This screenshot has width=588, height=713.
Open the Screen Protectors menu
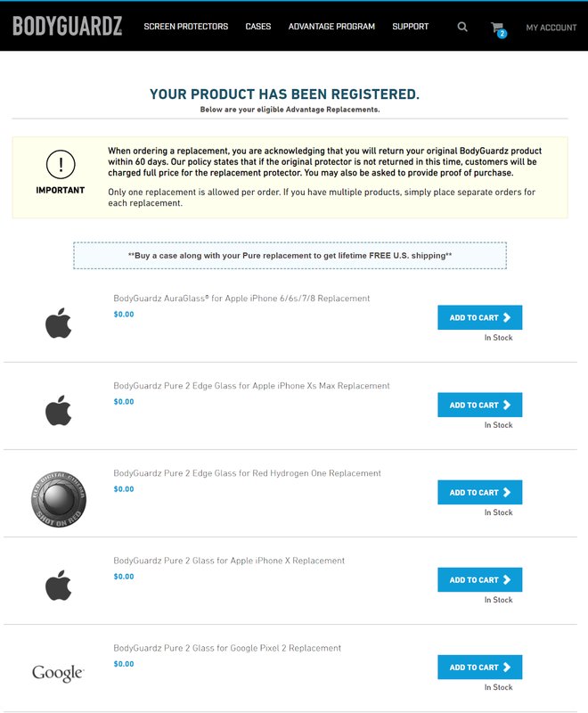(x=186, y=27)
